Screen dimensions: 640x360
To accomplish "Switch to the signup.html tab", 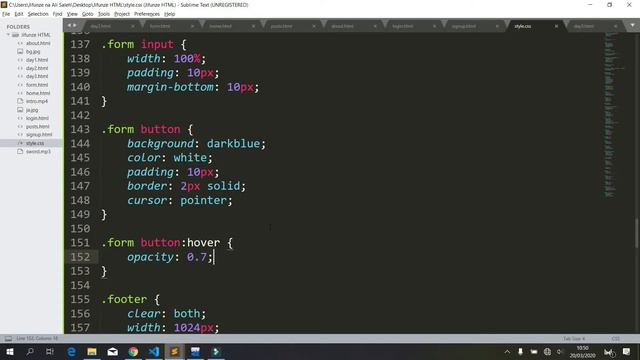I will [464, 26].
